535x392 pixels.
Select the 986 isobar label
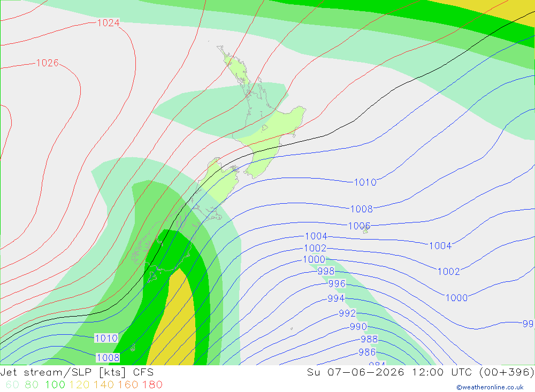pyautogui.click(x=367, y=352)
